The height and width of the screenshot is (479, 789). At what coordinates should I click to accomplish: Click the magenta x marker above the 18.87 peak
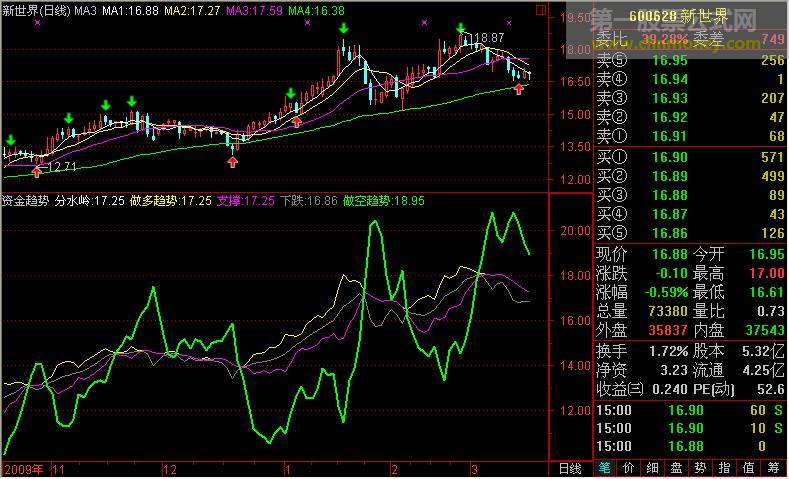tap(425, 23)
